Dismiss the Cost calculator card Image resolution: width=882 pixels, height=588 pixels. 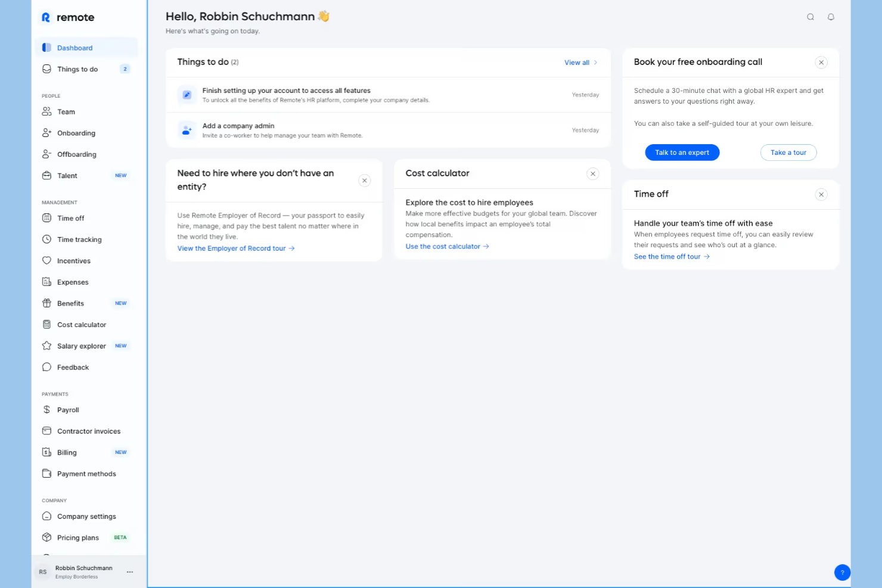pyautogui.click(x=592, y=174)
